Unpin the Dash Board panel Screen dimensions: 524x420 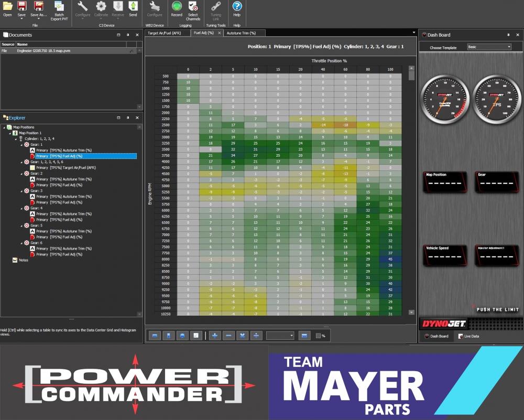pyautogui.click(x=507, y=35)
